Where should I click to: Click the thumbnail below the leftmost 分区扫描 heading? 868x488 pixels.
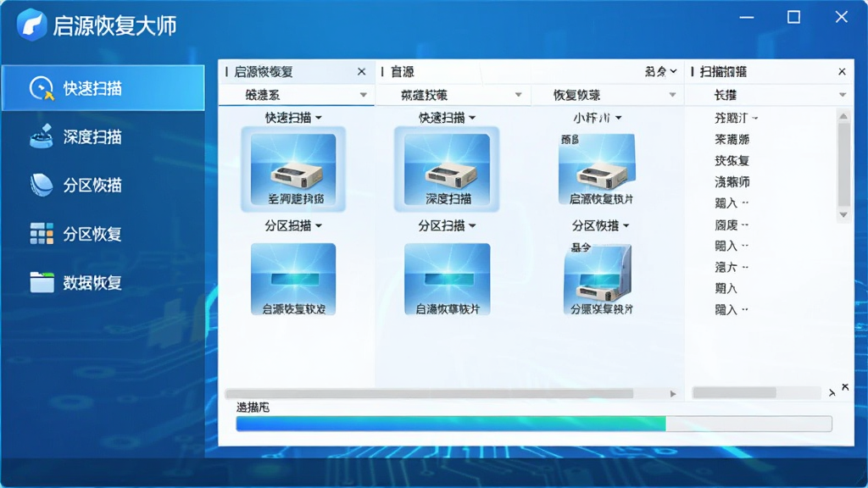(293, 280)
